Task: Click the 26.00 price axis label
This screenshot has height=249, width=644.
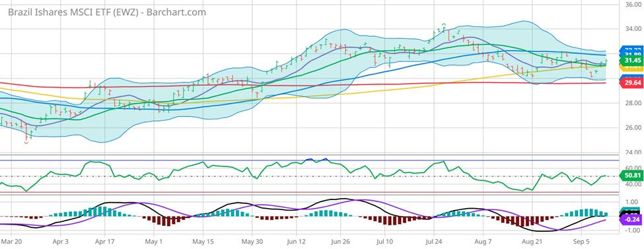Action: (633, 128)
